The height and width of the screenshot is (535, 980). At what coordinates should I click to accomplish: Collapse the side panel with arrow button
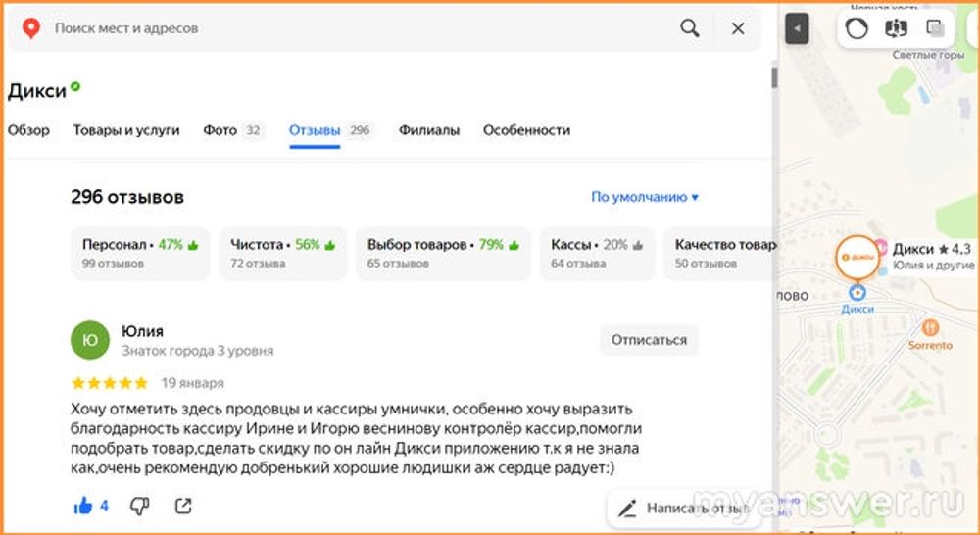click(x=797, y=28)
